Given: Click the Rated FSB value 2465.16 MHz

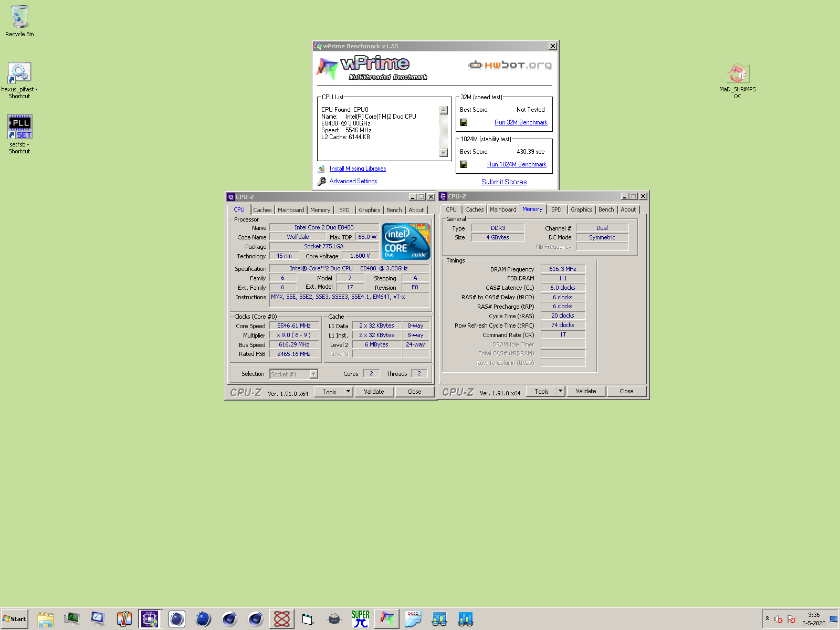Looking at the screenshot, I should [294, 354].
